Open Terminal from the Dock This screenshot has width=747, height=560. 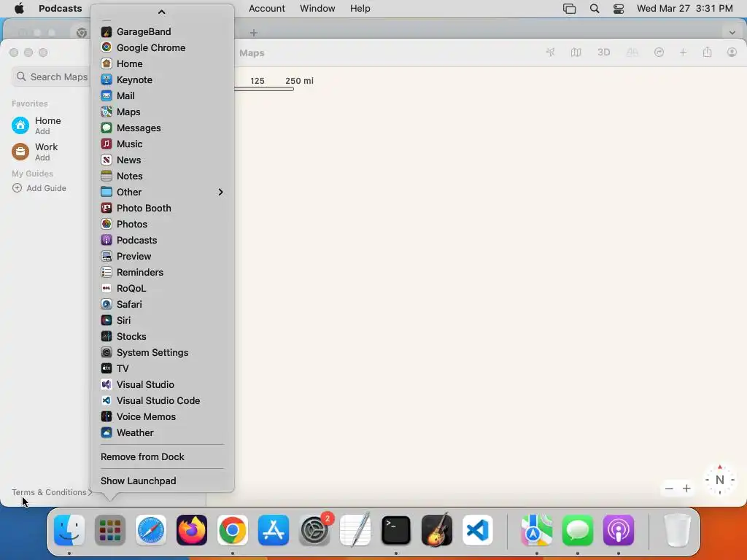396,530
